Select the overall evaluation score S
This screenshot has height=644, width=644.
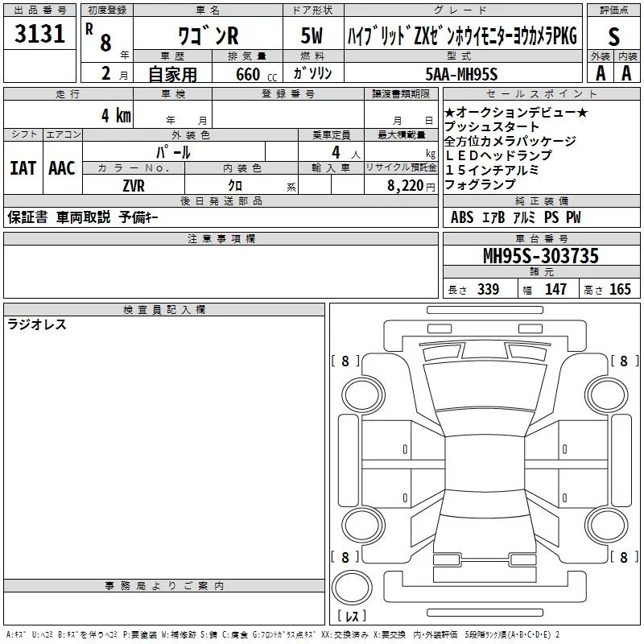614,38
